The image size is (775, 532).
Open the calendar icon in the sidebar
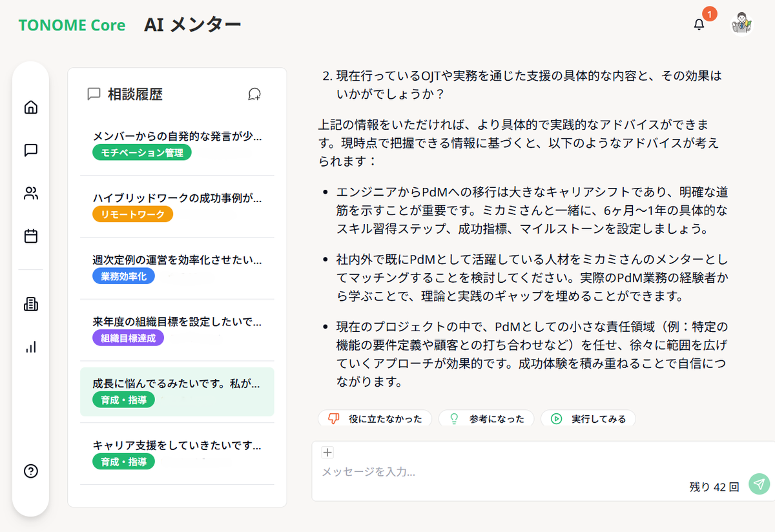pos(30,236)
